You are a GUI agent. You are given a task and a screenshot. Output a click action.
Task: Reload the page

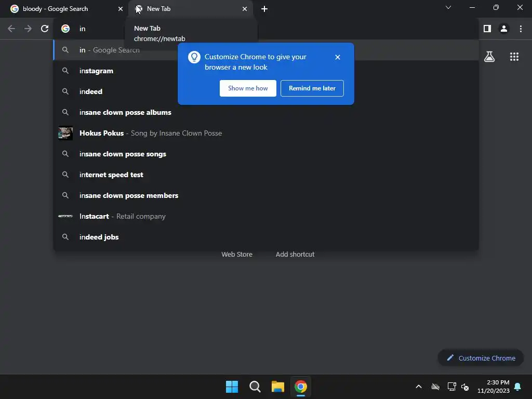point(45,29)
